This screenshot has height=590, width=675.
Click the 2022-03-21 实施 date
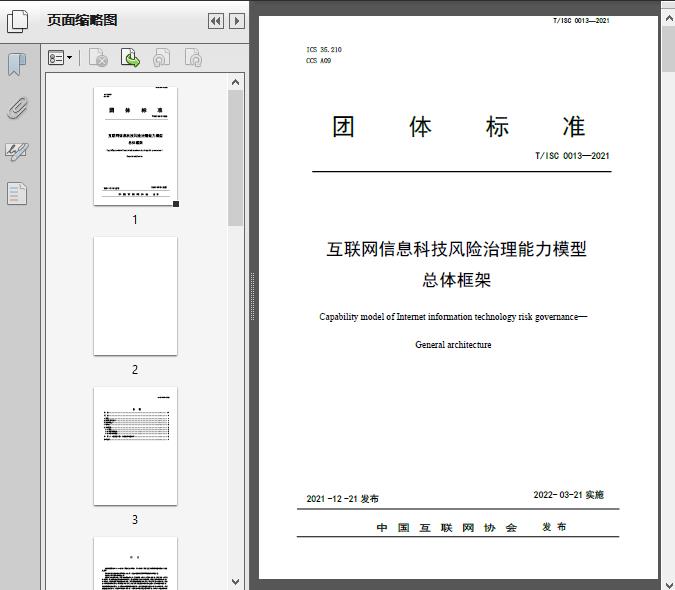click(569, 495)
